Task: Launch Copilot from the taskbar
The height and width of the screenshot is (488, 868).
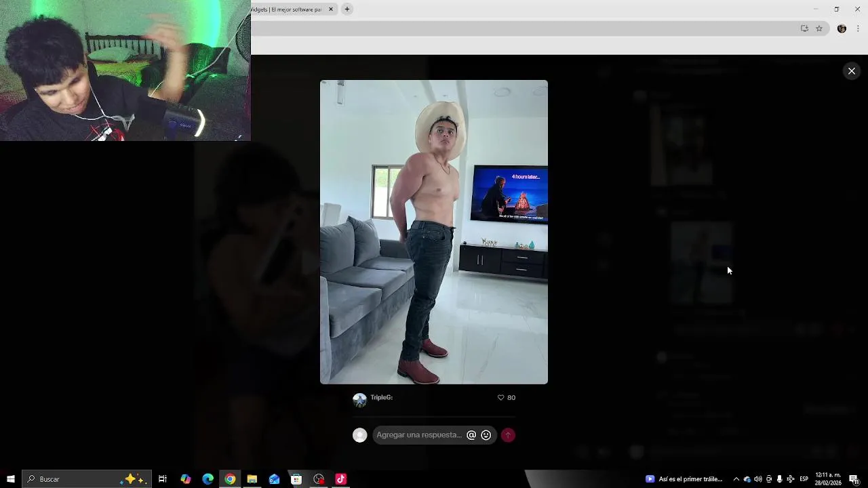Action: [186, 479]
